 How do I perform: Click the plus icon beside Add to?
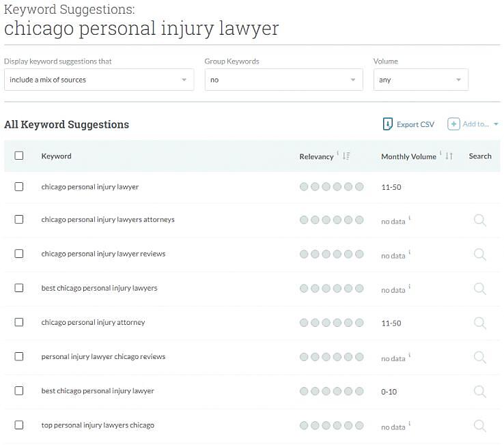(x=453, y=124)
